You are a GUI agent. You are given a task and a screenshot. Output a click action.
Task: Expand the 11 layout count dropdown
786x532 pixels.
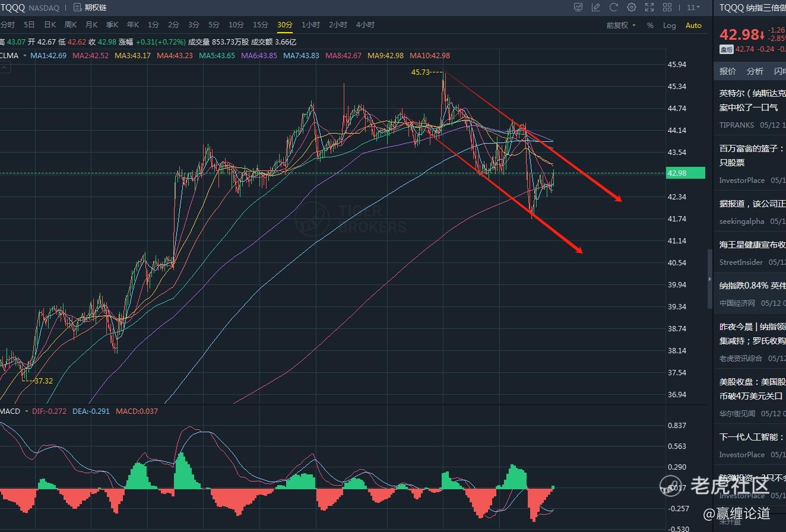693,8
